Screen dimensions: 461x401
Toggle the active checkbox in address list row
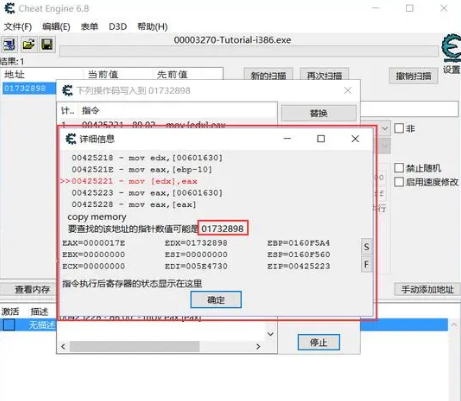9,324
